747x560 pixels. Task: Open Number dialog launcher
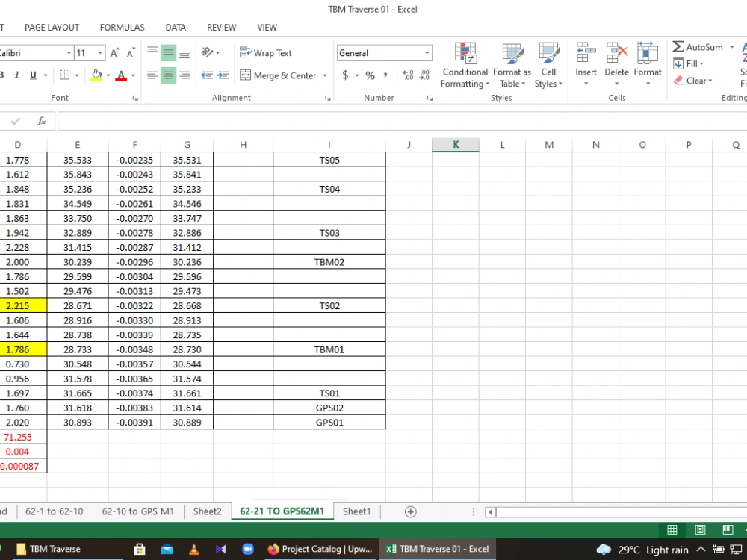click(x=430, y=98)
